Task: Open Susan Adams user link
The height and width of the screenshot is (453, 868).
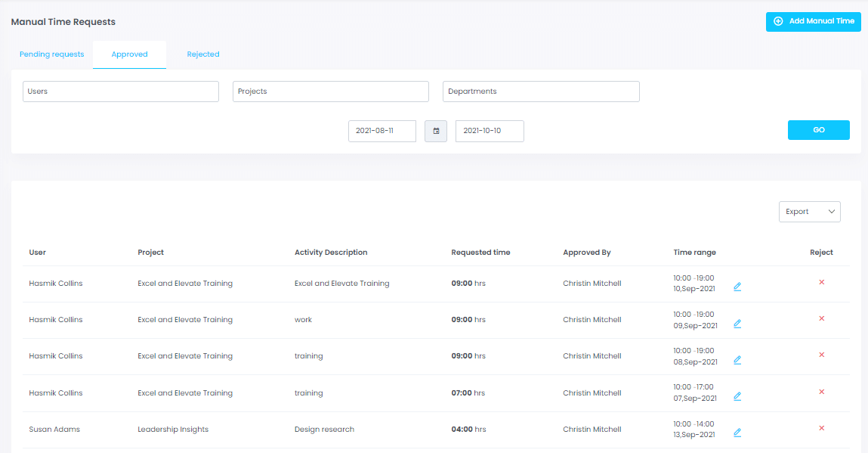Action: (54, 430)
